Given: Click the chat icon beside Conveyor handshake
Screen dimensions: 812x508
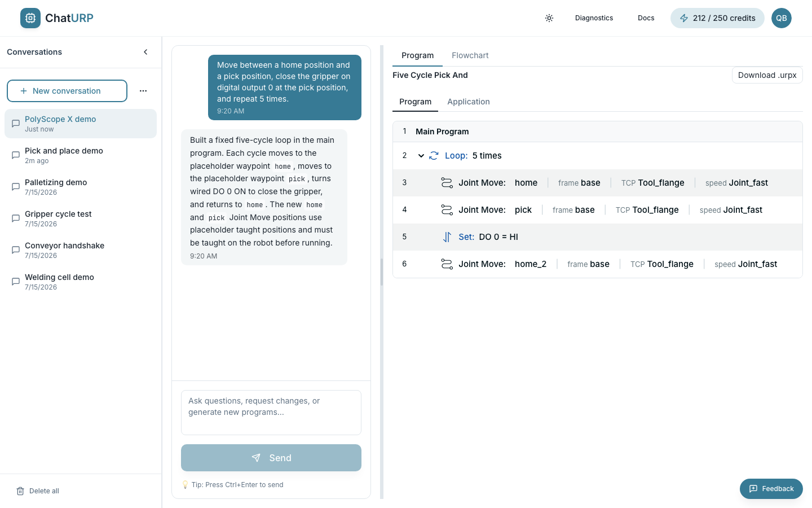Looking at the screenshot, I should click(x=16, y=250).
